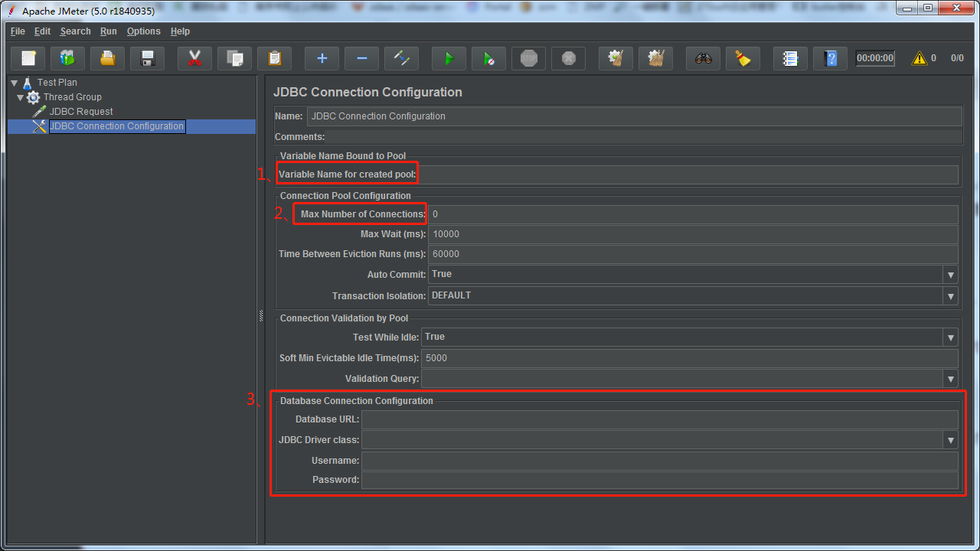
Task: Click the Username field
Action: (660, 461)
